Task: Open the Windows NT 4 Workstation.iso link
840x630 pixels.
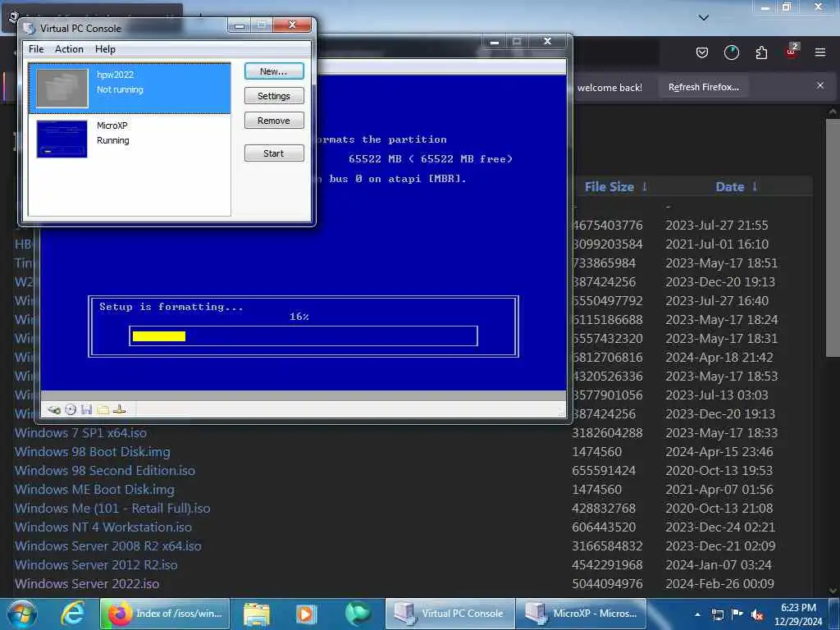Action: click(103, 527)
